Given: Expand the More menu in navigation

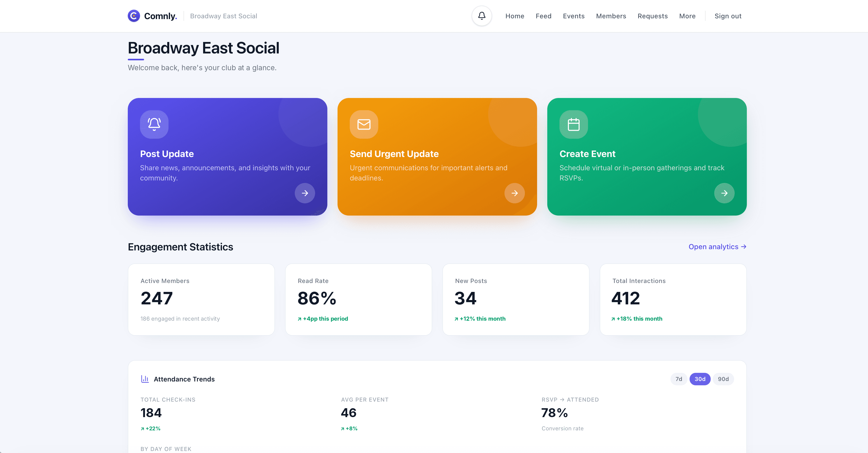Looking at the screenshot, I should click(687, 16).
